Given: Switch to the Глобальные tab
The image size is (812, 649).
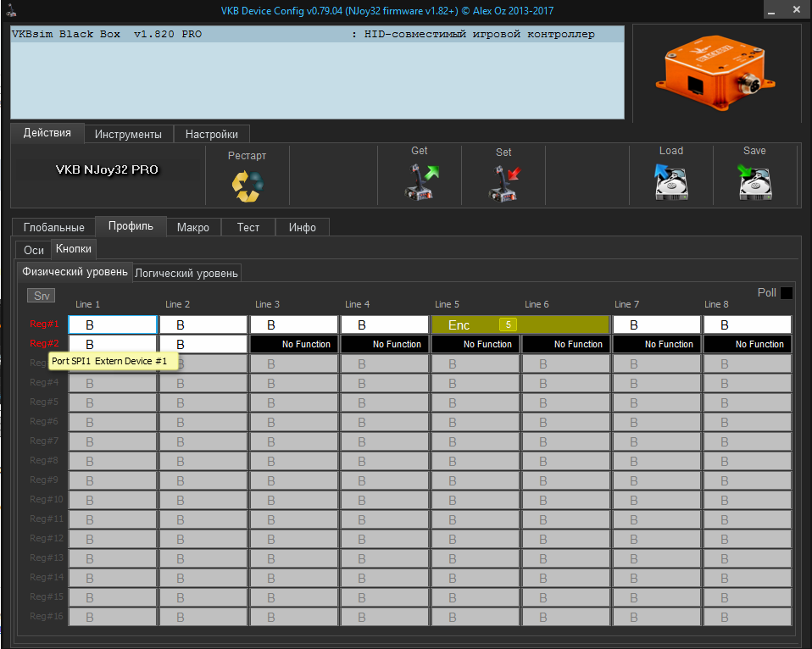Looking at the screenshot, I should coord(54,227).
